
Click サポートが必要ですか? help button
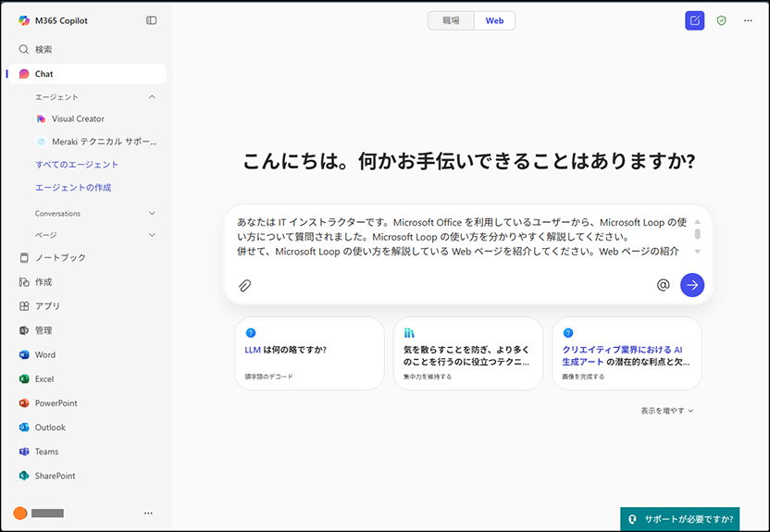coord(680,519)
